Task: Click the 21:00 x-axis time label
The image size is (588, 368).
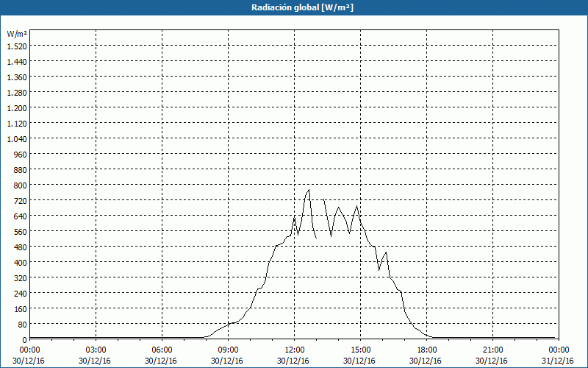Action: 492,350
